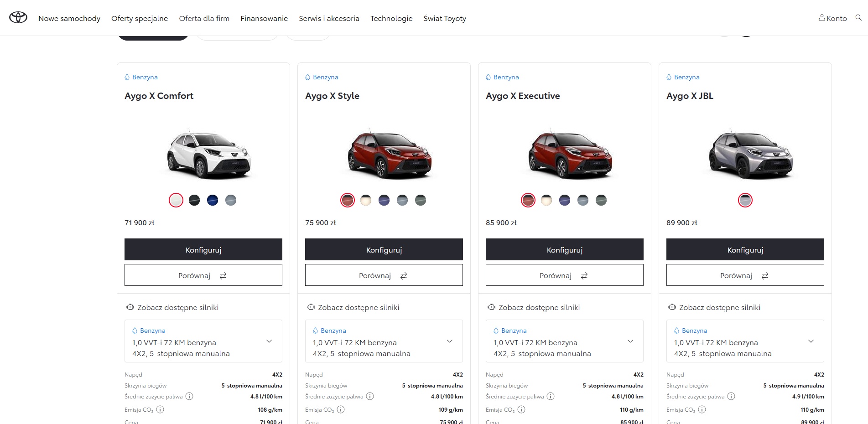
Task: Click red Aygo X Executive car image
Action: (570, 155)
